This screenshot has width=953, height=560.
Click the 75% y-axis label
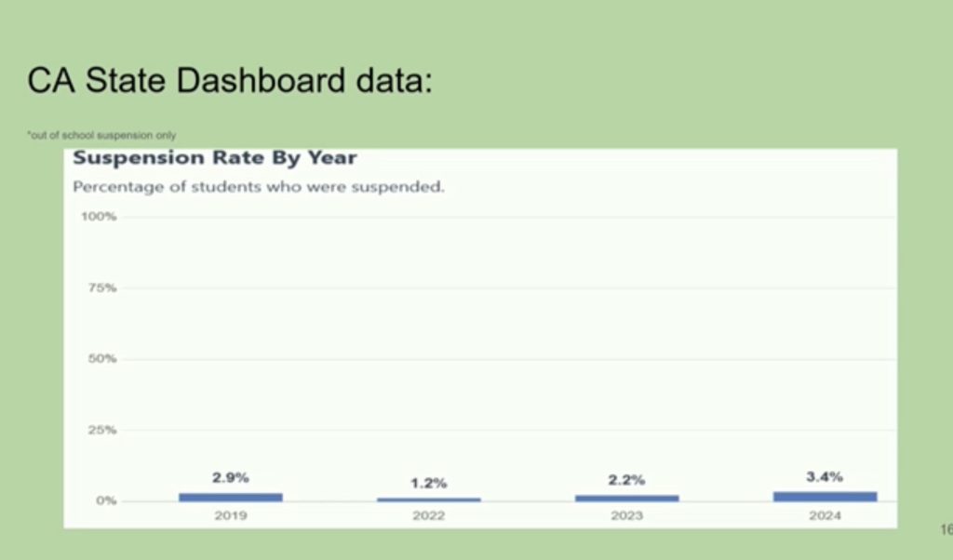point(103,288)
